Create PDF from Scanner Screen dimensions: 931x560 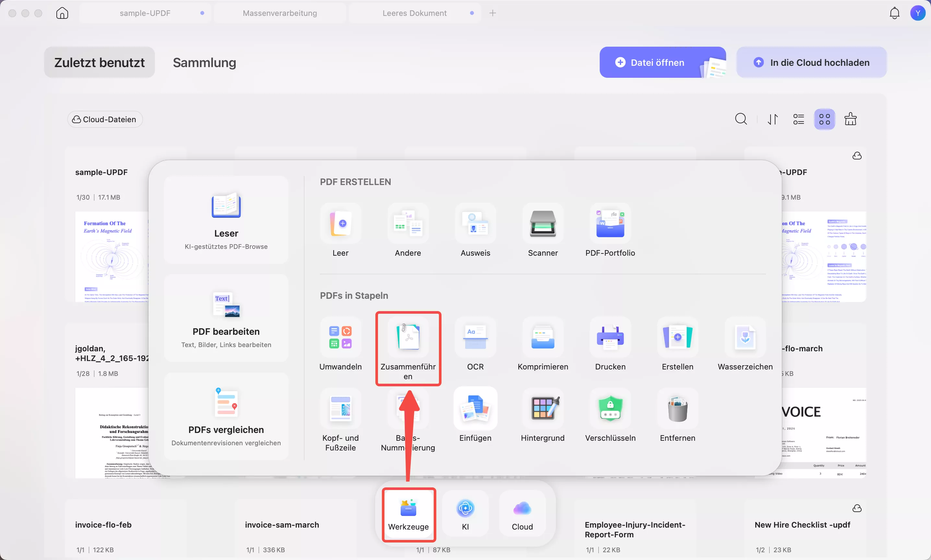pyautogui.click(x=543, y=224)
